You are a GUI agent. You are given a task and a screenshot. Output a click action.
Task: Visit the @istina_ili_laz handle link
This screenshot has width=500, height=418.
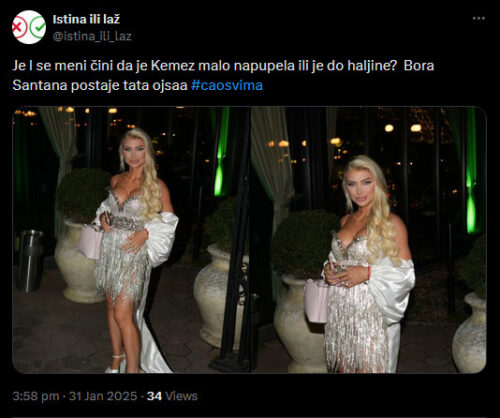coord(92,36)
